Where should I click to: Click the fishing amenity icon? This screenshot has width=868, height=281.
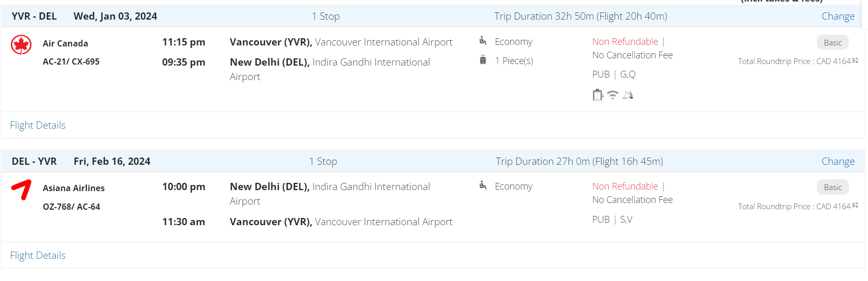(x=628, y=95)
